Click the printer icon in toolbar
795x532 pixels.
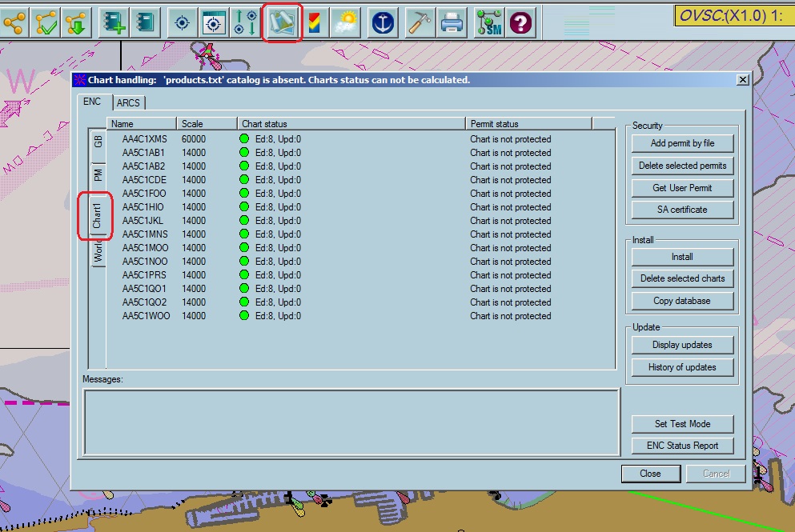pyautogui.click(x=452, y=22)
